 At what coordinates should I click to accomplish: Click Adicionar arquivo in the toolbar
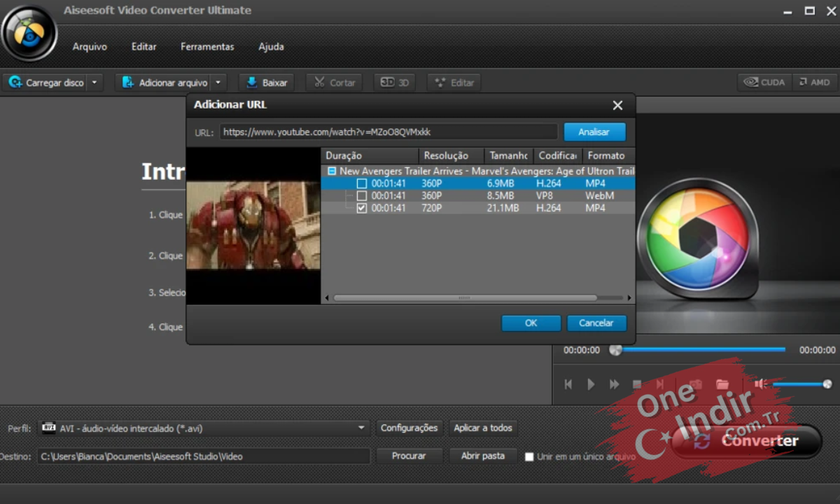[x=165, y=83]
